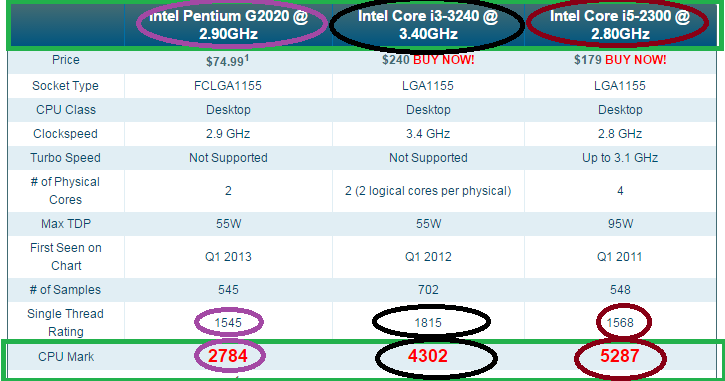Viewport: 725px width, 381px height.
Task: Select the CPU Mark value 2784
Action: (228, 356)
